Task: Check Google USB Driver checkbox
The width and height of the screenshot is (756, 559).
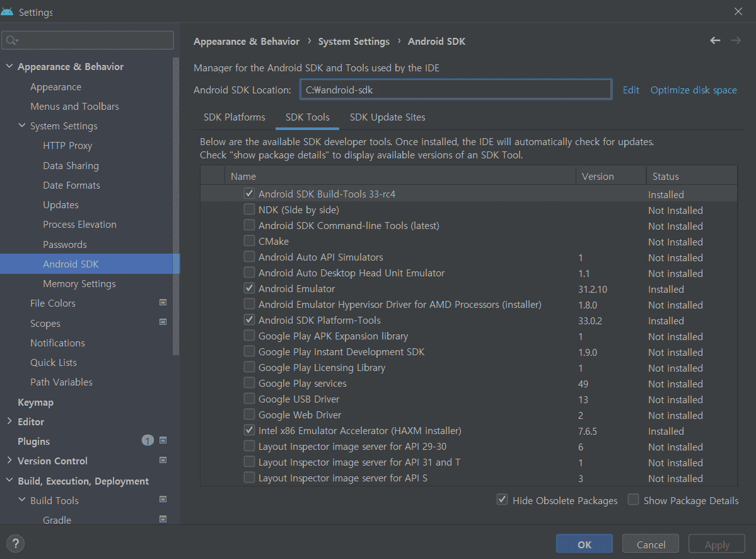Action: (249, 398)
